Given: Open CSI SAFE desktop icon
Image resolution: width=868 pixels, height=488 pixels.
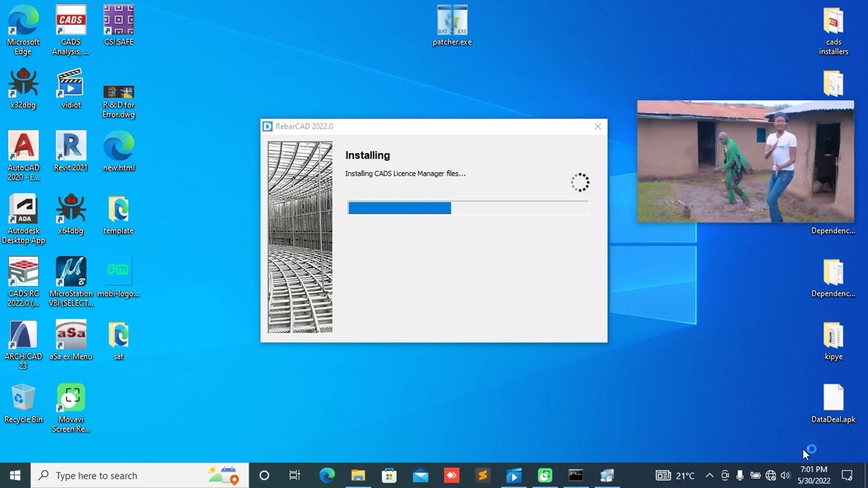Looking at the screenshot, I should 119,26.
